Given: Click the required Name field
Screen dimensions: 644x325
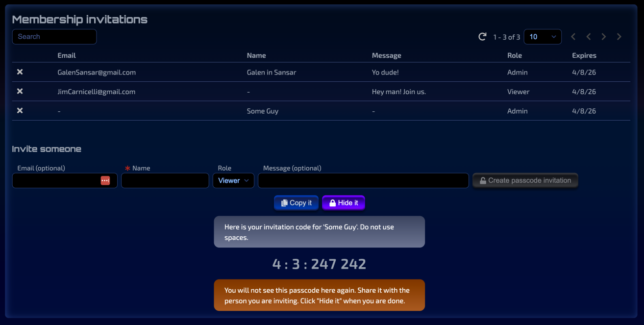Looking at the screenshot, I should (165, 180).
